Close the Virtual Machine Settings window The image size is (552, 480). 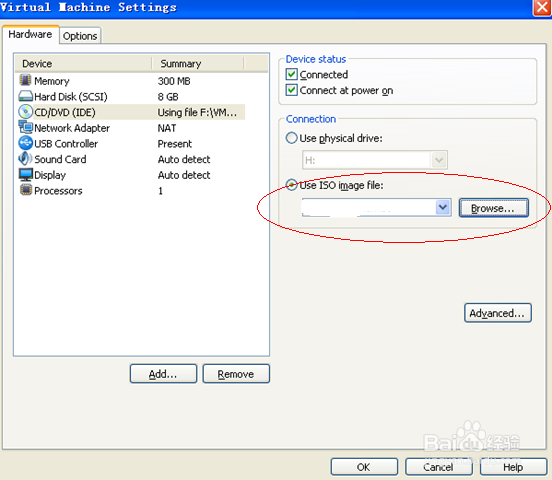click(542, 7)
